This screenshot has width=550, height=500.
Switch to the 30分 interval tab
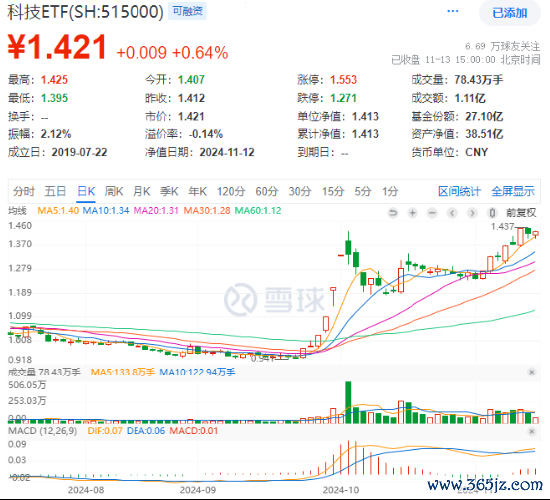pyautogui.click(x=300, y=192)
